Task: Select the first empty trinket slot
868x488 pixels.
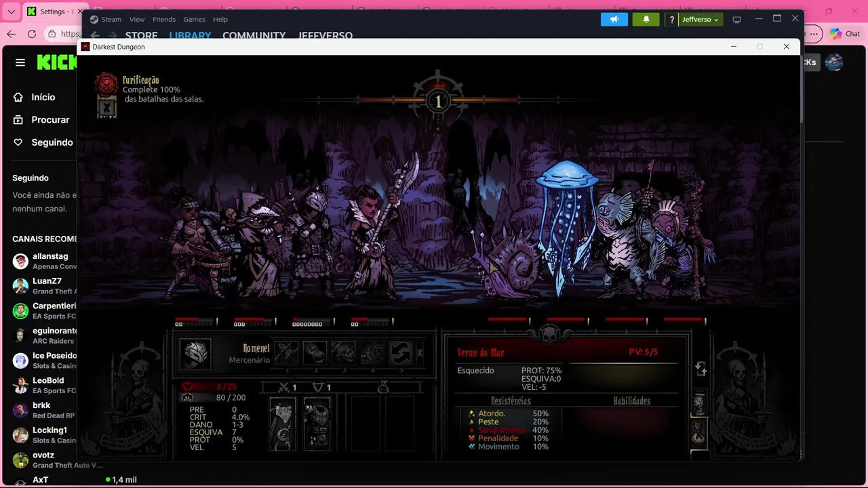Action: 365,424
